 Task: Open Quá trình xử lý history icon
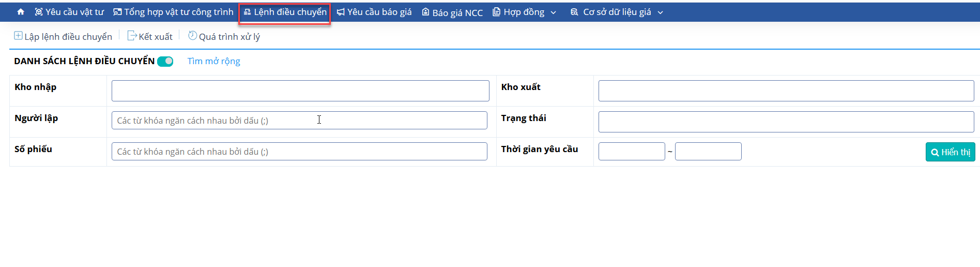192,36
